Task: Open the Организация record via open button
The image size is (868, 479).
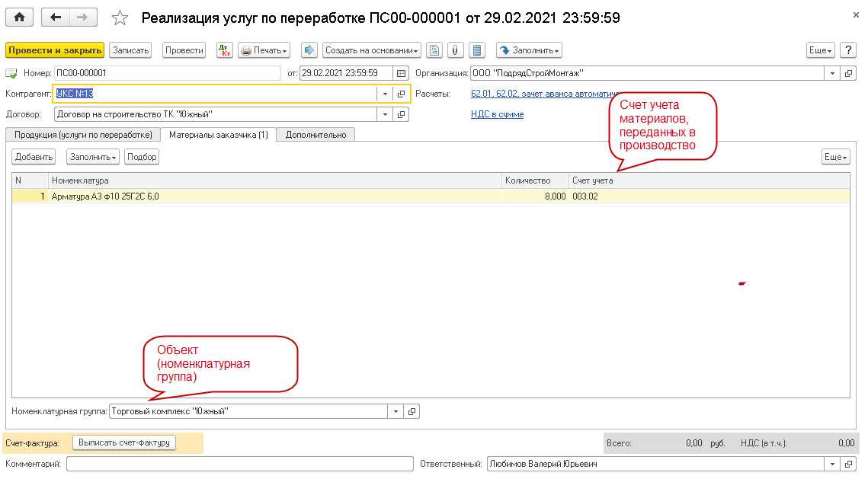Action: [x=848, y=73]
